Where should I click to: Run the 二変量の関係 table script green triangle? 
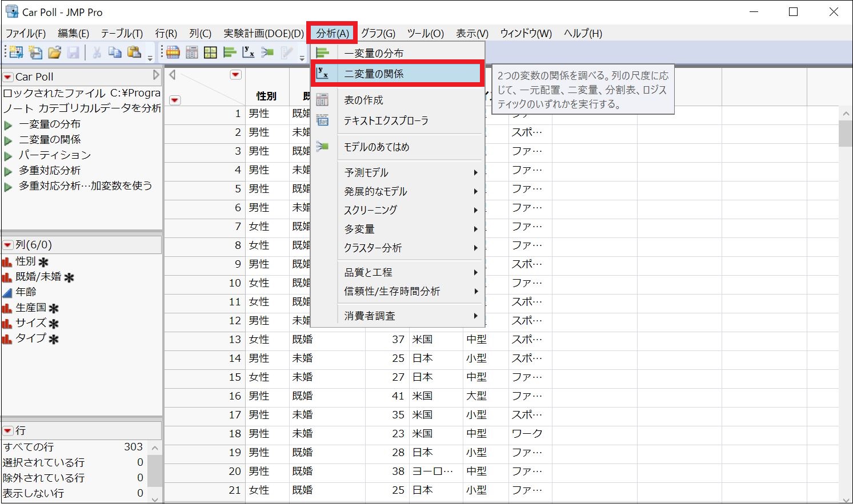(x=8, y=140)
